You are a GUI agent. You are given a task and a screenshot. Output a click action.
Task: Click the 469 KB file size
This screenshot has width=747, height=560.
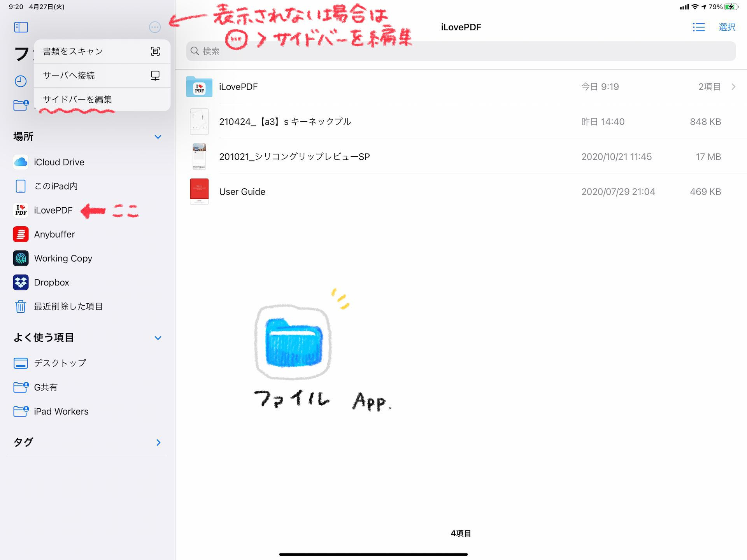coord(705,192)
